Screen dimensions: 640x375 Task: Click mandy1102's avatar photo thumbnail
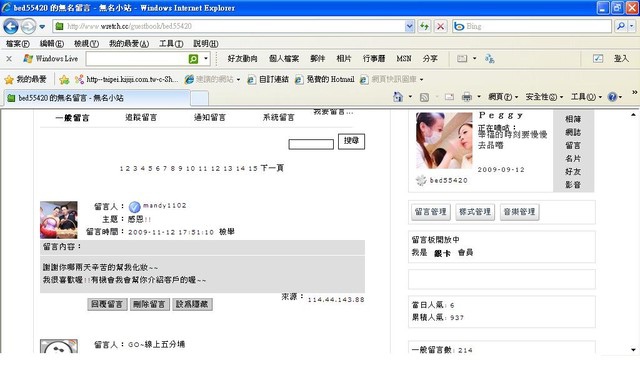point(59,220)
